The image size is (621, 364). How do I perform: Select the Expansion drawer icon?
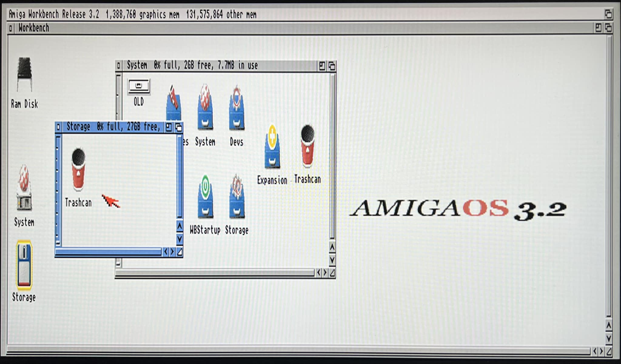click(272, 146)
